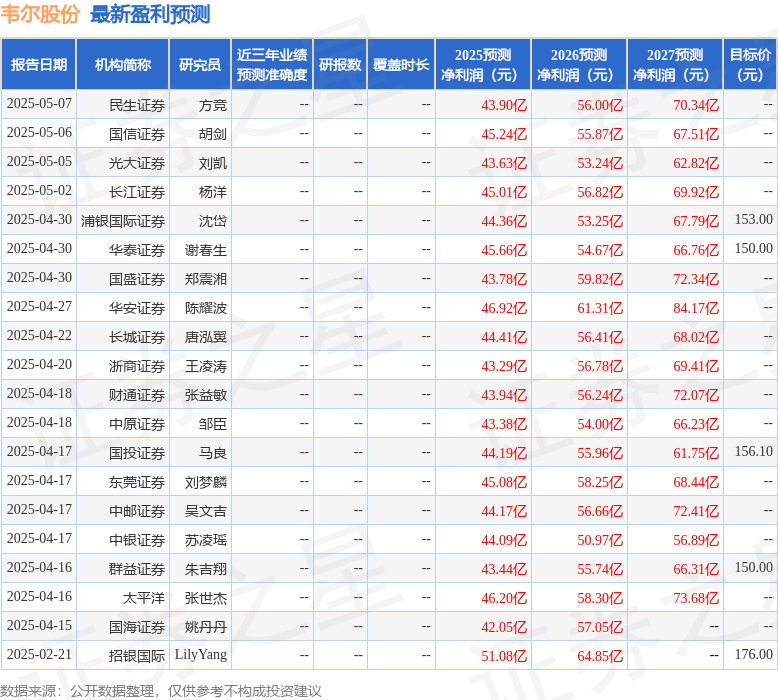Image resolution: width=778 pixels, height=700 pixels.
Task: Click the 72.34亿 forecast value
Action: tap(696, 279)
